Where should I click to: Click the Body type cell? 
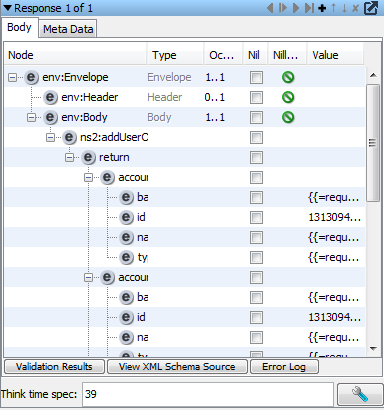pos(159,117)
